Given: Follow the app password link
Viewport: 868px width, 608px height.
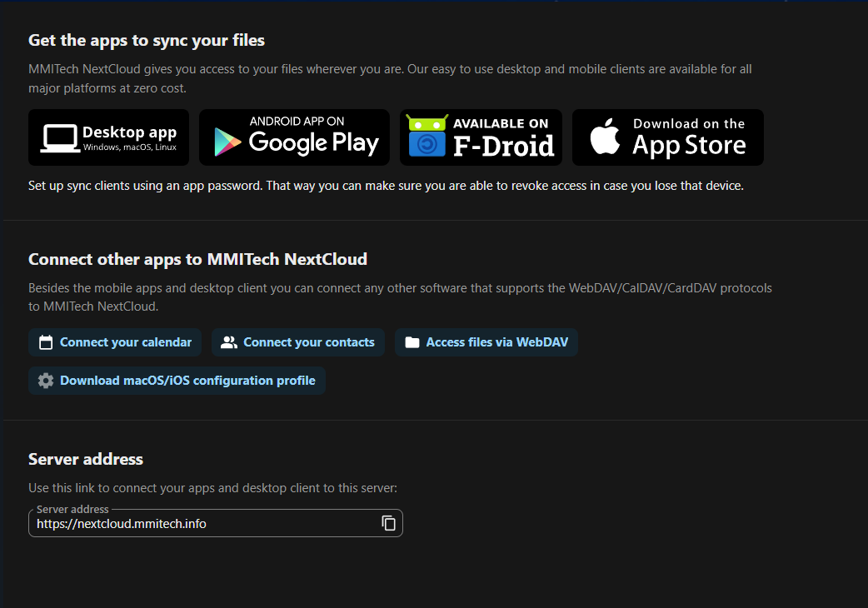Looking at the screenshot, I should [222, 186].
